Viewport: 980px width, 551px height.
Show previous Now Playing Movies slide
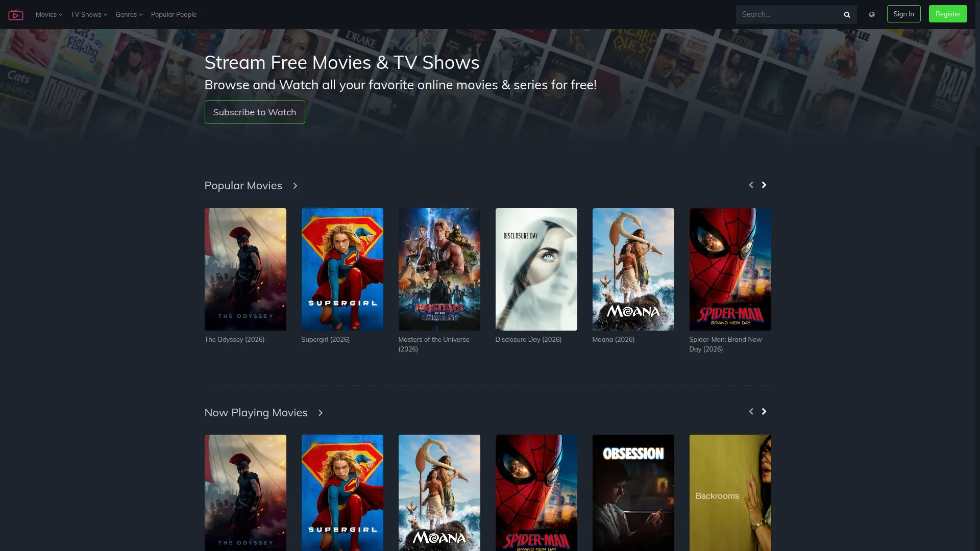coord(751,411)
